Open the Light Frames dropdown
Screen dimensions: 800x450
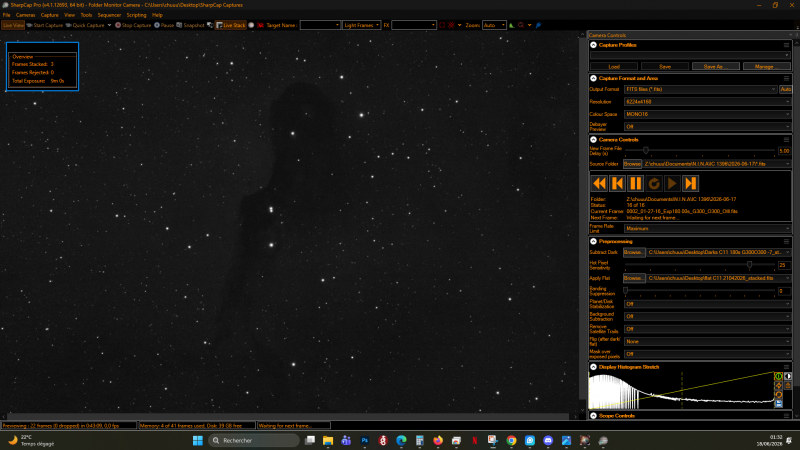click(361, 25)
